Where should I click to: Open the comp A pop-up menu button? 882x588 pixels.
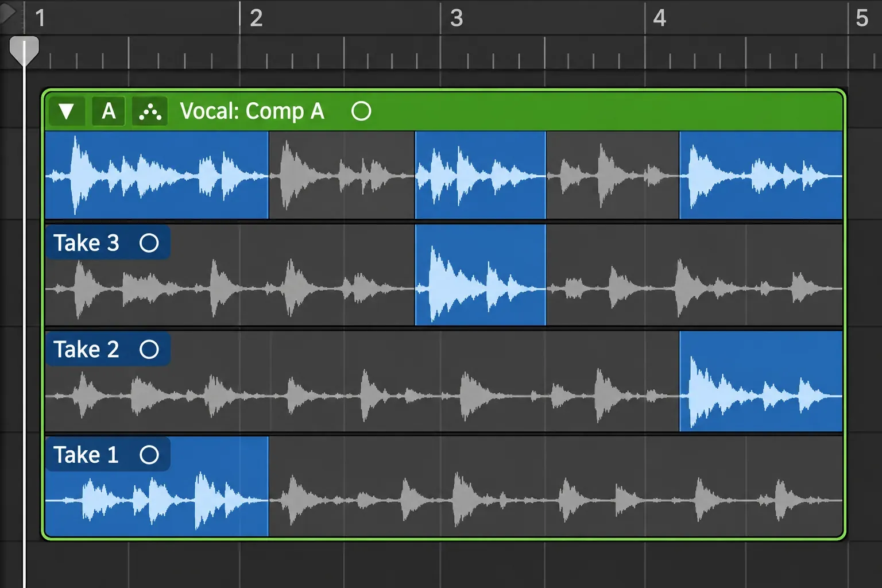[x=109, y=111]
